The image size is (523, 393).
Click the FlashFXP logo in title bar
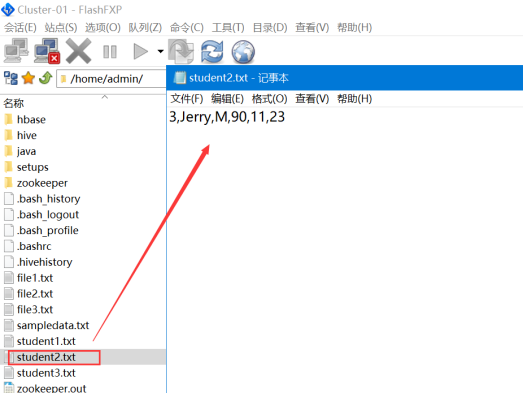click(x=8, y=9)
